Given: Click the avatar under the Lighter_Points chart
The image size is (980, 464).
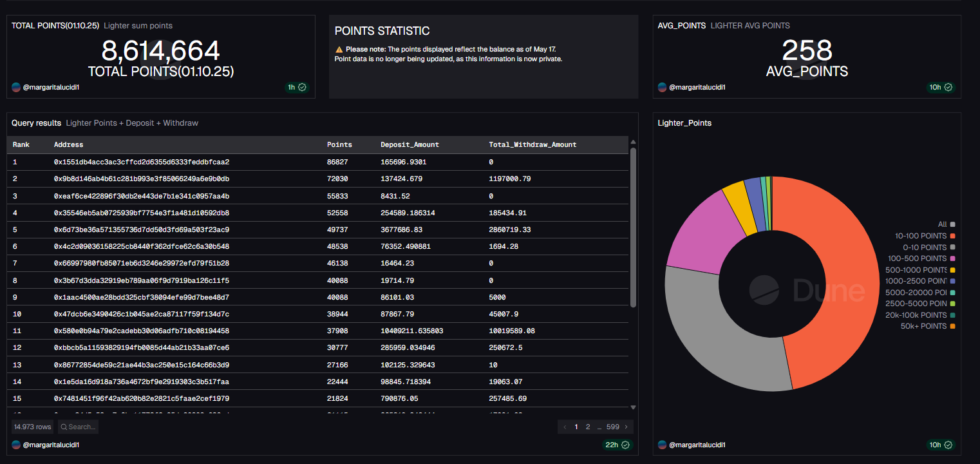Looking at the screenshot, I should pos(661,445).
